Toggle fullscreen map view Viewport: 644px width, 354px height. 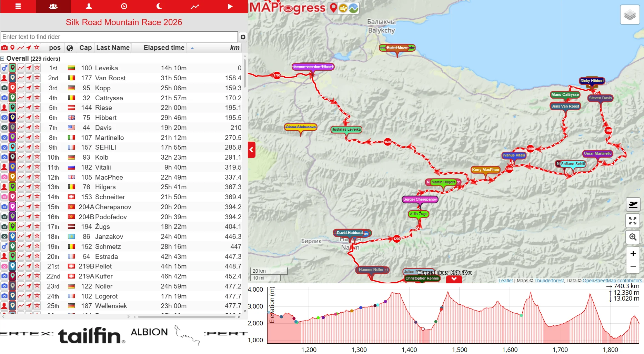(x=633, y=221)
